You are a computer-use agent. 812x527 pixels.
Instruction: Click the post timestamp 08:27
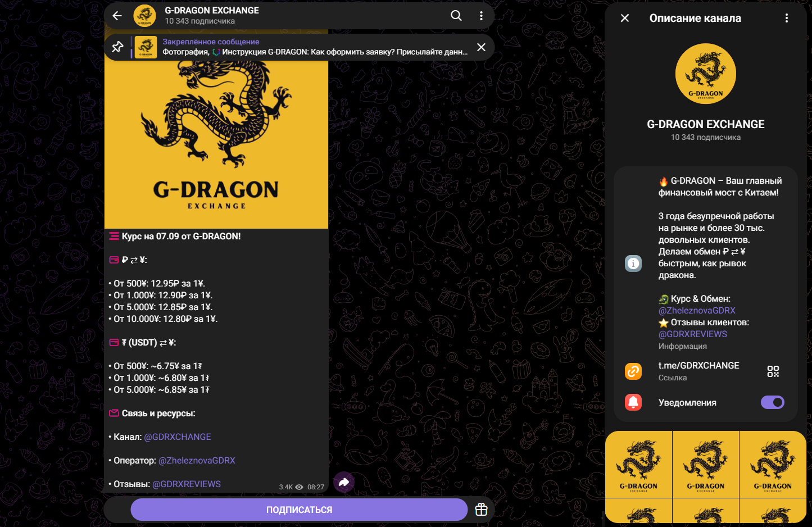pos(316,487)
